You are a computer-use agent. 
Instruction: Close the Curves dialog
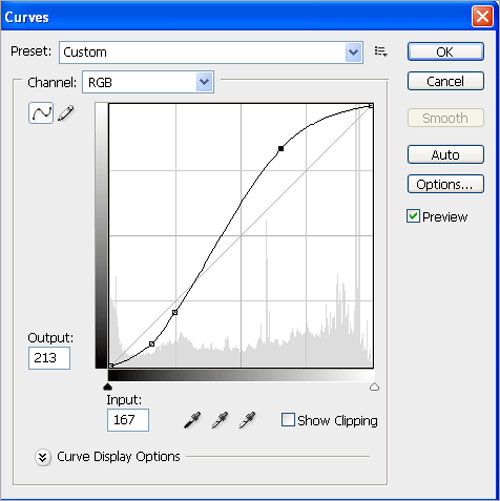[482, 16]
